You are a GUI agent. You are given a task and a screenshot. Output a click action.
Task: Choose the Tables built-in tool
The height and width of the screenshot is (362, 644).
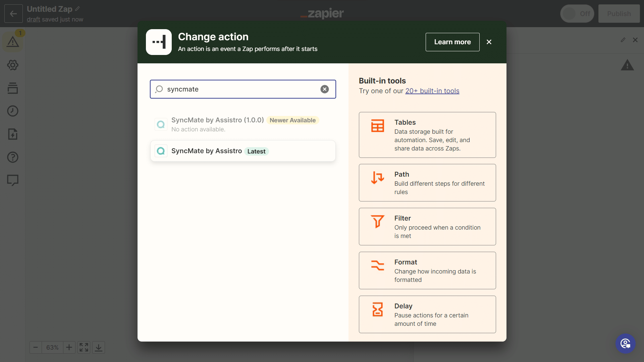427,135
